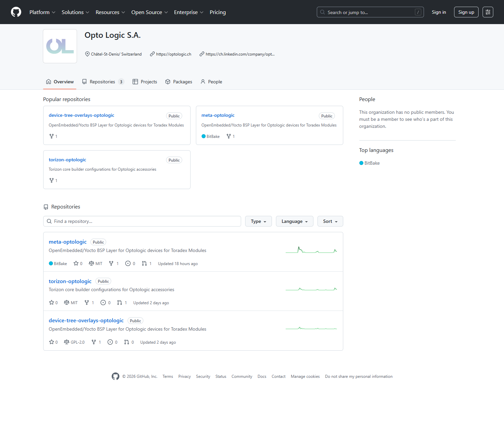
Task: Open meta-optologic from popular repositories
Action: tap(218, 115)
